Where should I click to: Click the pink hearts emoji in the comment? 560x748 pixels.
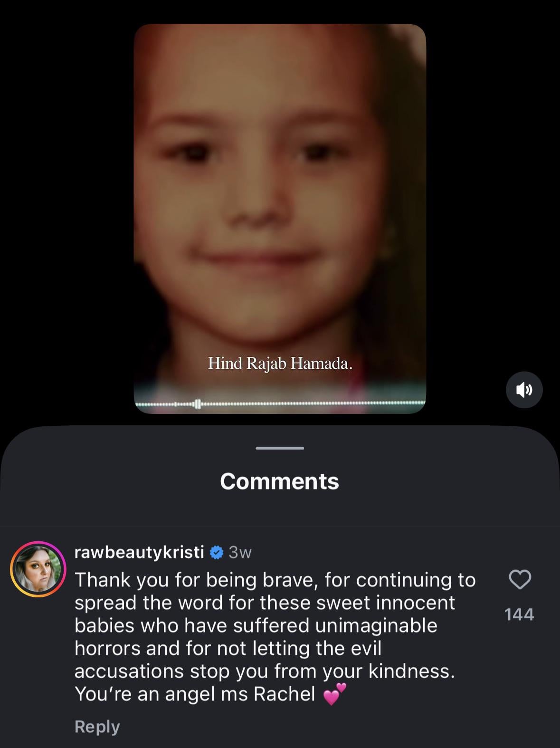click(x=334, y=695)
